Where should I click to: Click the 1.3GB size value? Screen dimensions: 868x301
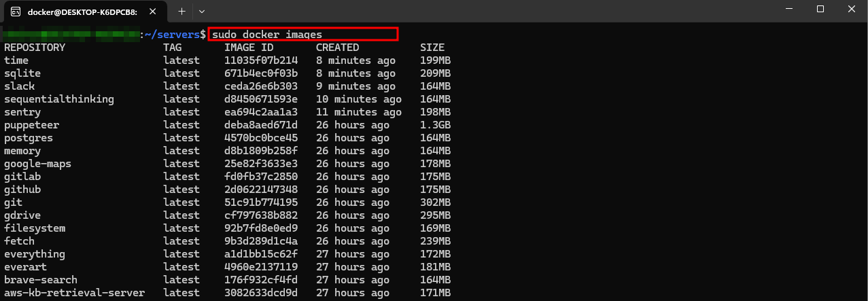point(435,125)
